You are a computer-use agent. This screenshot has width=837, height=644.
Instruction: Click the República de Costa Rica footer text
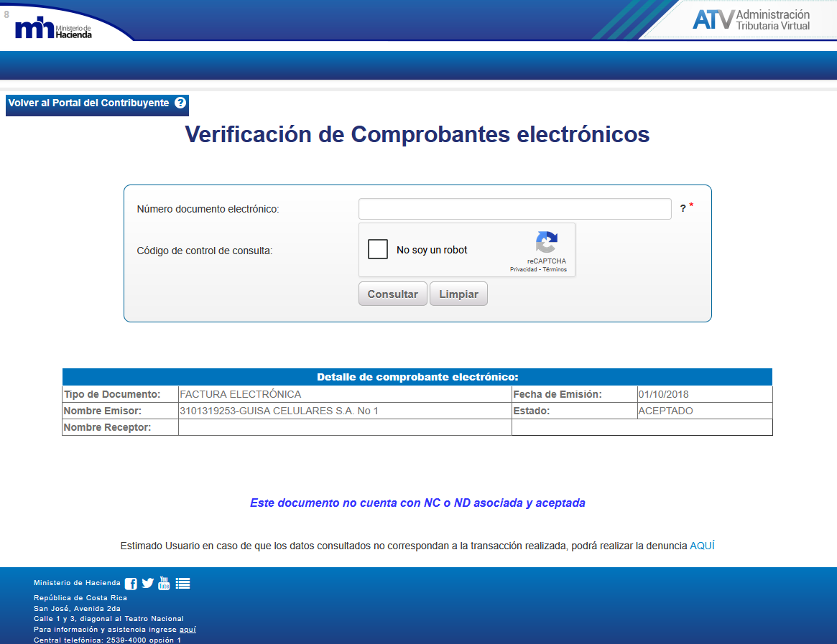[x=80, y=597]
